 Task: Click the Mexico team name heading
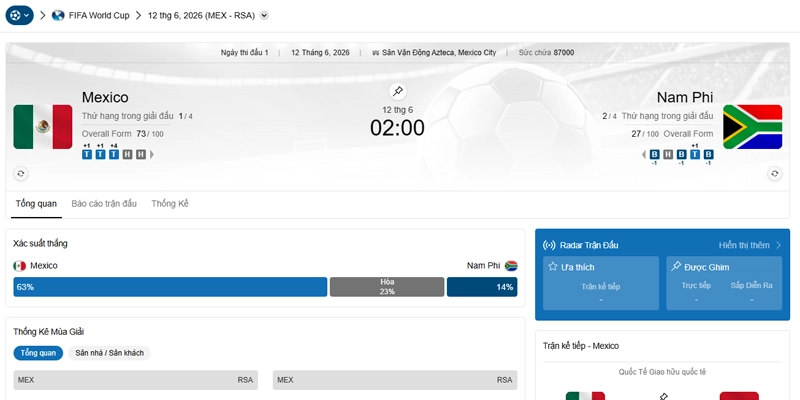(105, 97)
